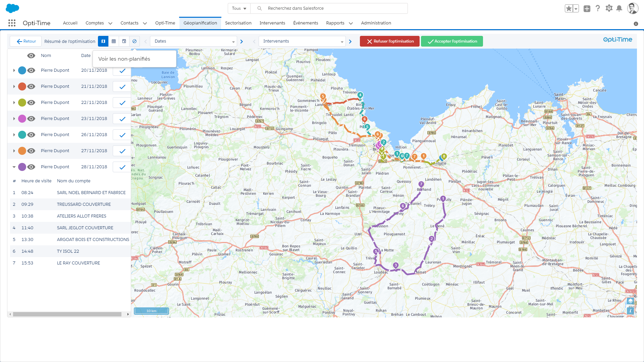Open the App Launcher grid icon
This screenshot has width=644, height=362.
[12, 23]
